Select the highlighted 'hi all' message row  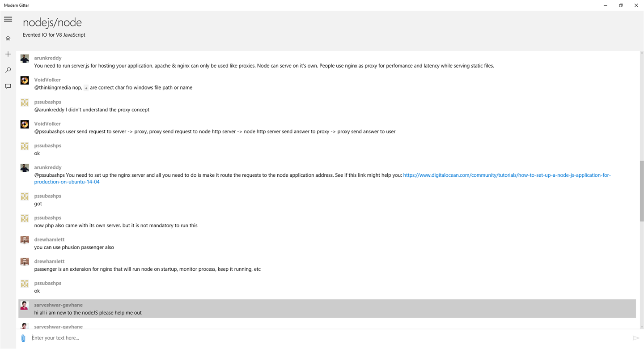326,309
